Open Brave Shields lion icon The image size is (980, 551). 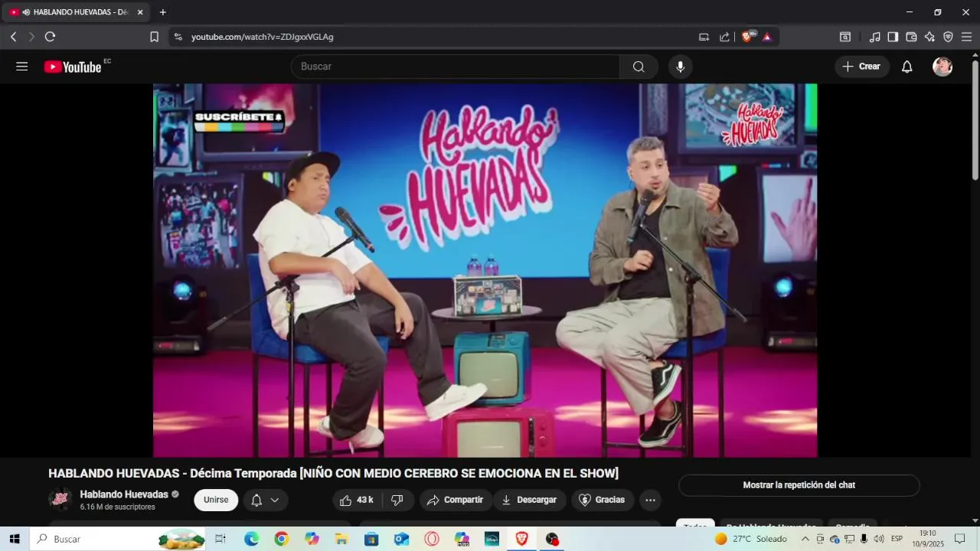[747, 37]
